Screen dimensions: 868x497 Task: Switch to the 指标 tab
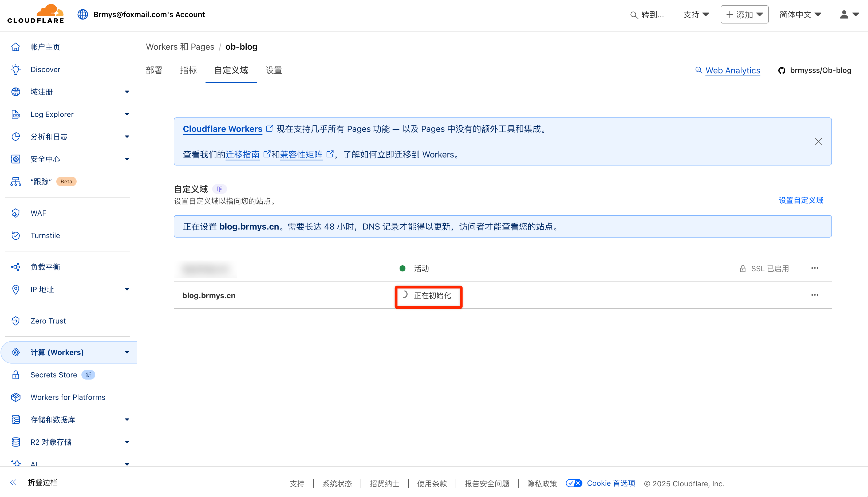point(188,70)
